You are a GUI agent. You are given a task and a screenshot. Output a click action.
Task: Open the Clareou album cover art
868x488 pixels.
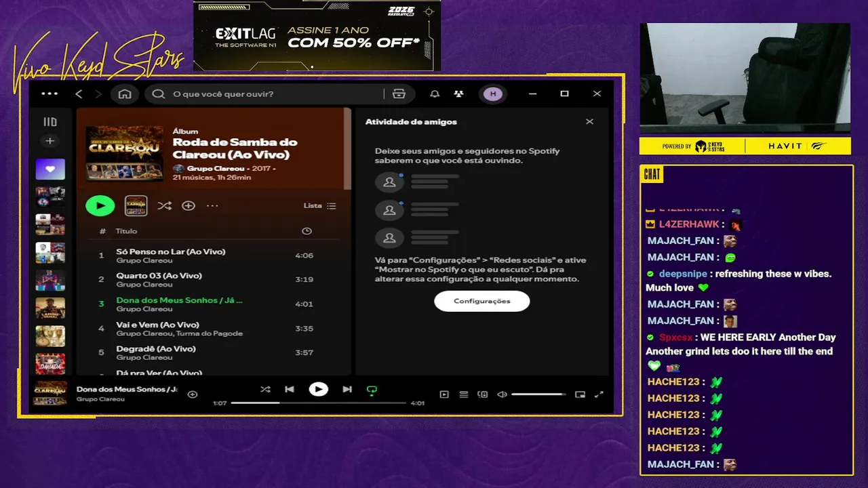coord(125,153)
